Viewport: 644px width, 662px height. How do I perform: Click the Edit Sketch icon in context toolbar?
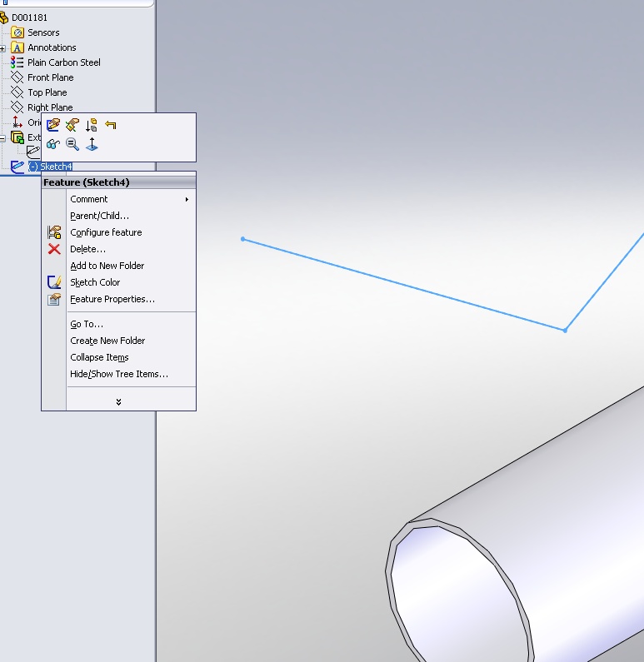coord(53,125)
